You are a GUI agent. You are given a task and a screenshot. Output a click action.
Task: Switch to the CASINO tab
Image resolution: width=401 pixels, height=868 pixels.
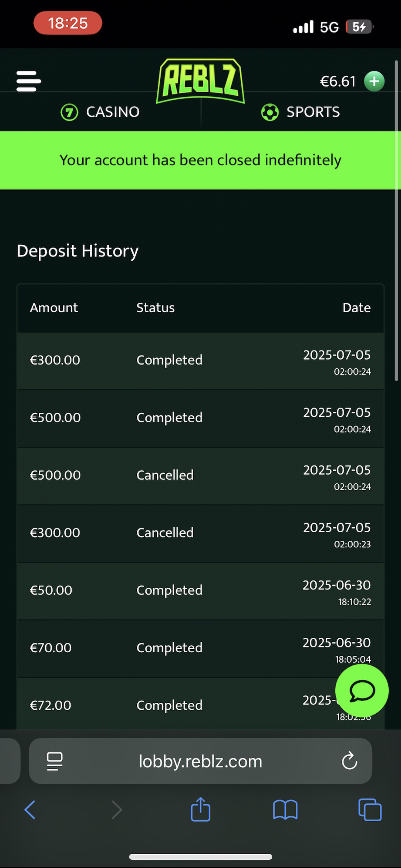point(100,112)
